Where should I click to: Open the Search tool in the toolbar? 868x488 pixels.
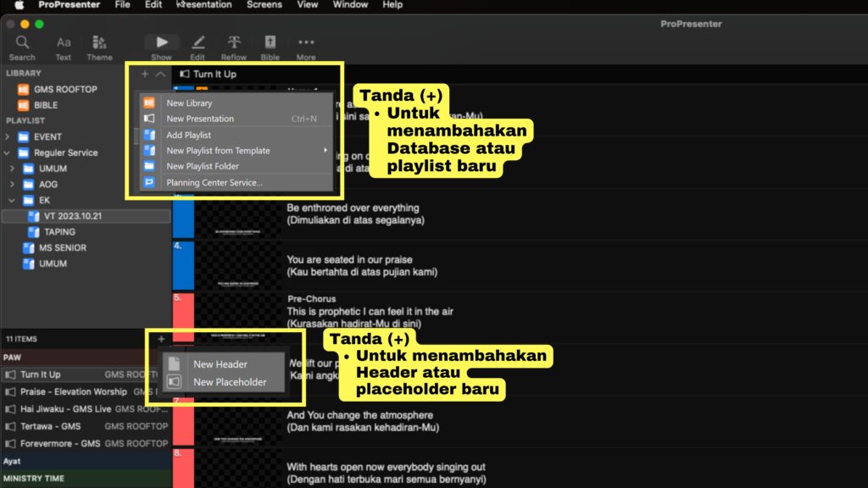tap(22, 47)
